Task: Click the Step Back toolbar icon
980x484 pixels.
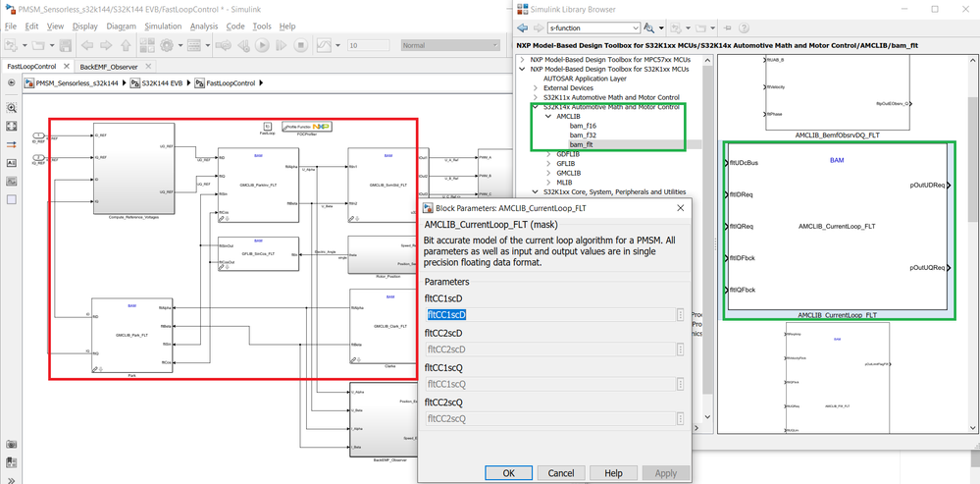Action: coord(243,45)
